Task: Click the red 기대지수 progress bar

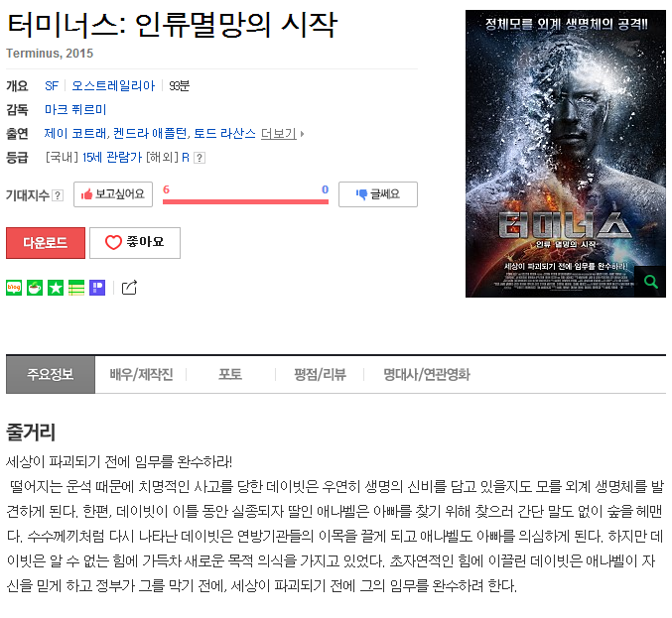Action: (245, 201)
